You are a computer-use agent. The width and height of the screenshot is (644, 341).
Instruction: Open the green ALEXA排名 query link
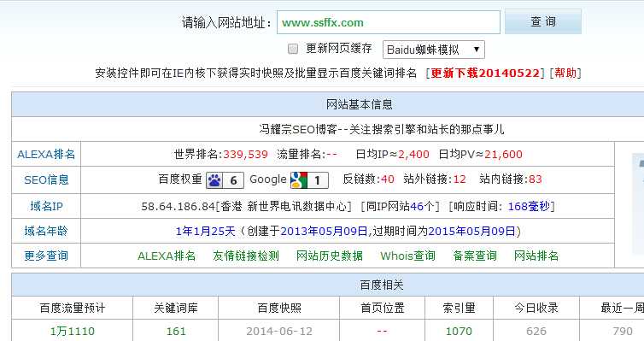167,256
